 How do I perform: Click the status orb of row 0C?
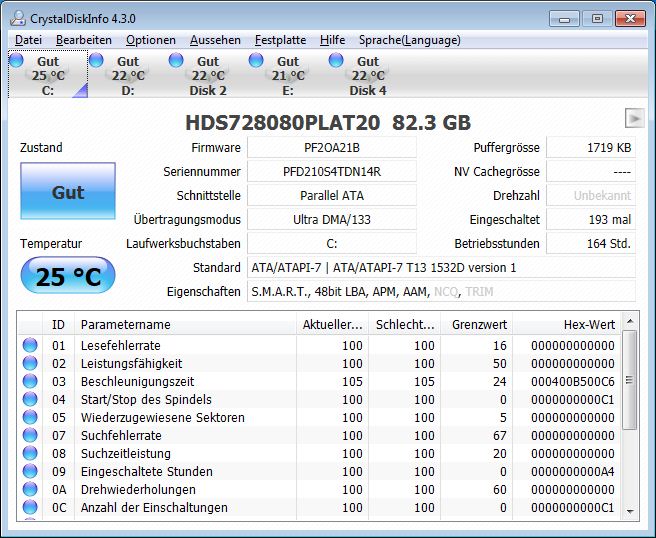click(30, 507)
